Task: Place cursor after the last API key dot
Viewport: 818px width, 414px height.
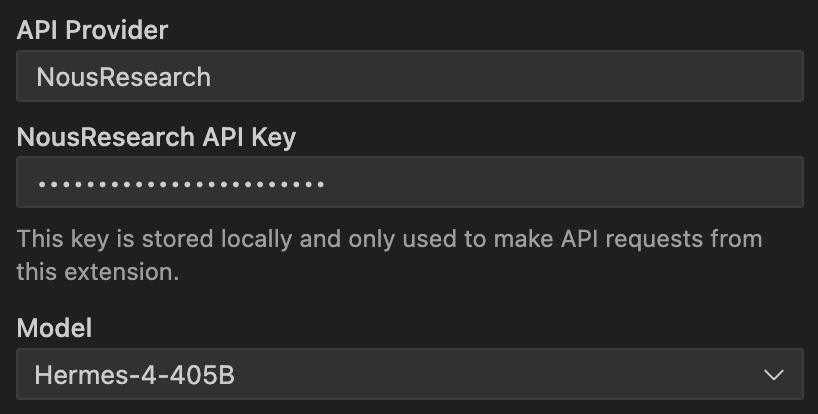Action: [326, 183]
